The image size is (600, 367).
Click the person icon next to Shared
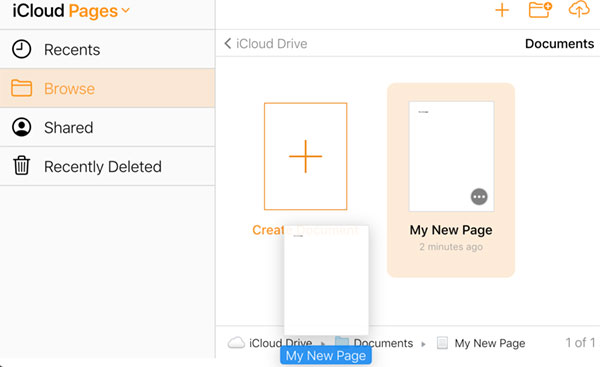coord(21,127)
